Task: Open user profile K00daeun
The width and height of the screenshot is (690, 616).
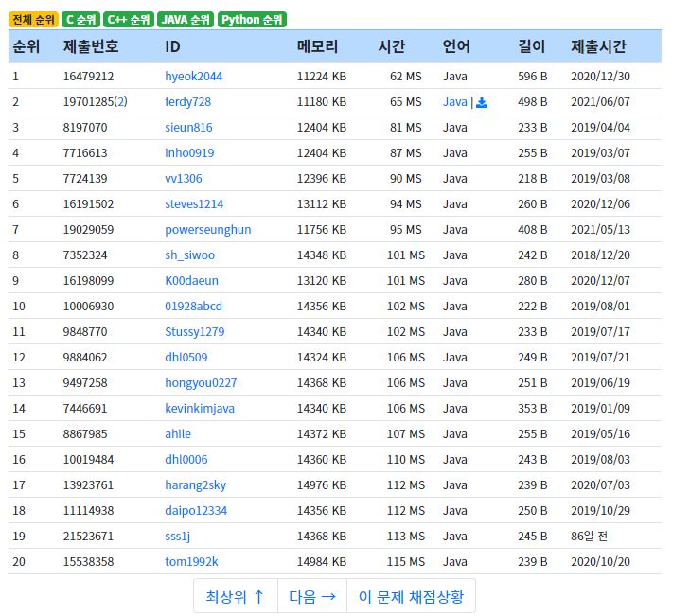Action: point(191,281)
